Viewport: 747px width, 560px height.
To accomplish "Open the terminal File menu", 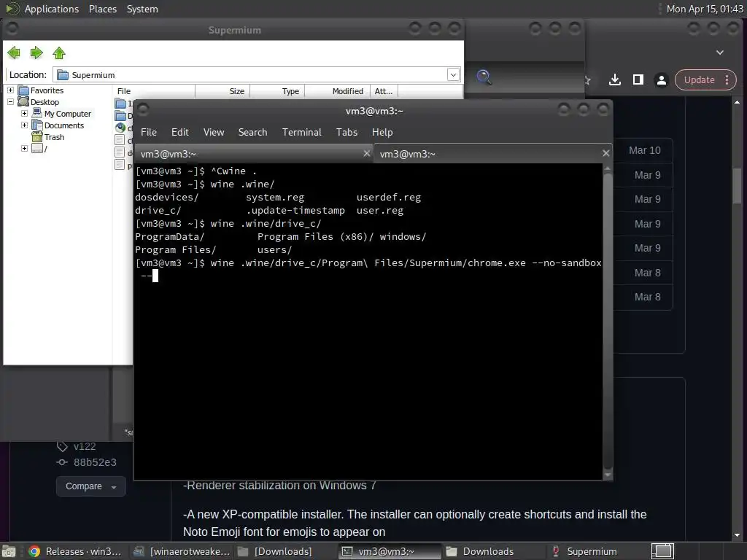I will [x=149, y=133].
